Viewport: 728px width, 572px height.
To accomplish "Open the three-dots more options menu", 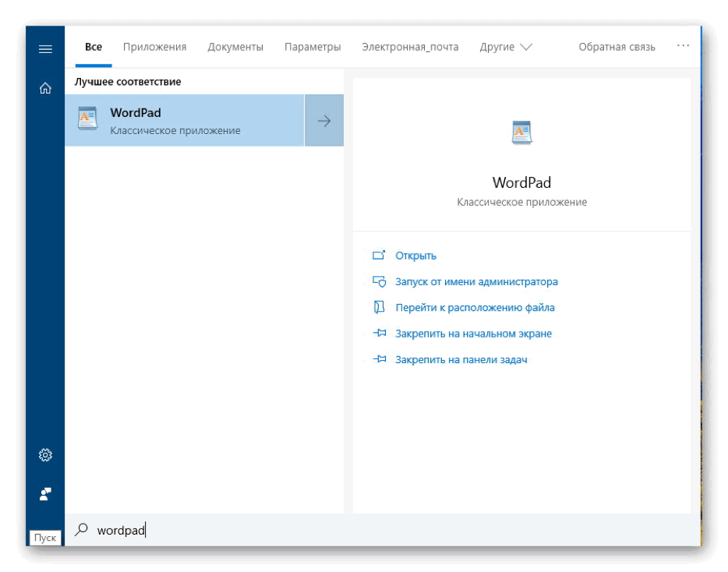I will [x=683, y=45].
